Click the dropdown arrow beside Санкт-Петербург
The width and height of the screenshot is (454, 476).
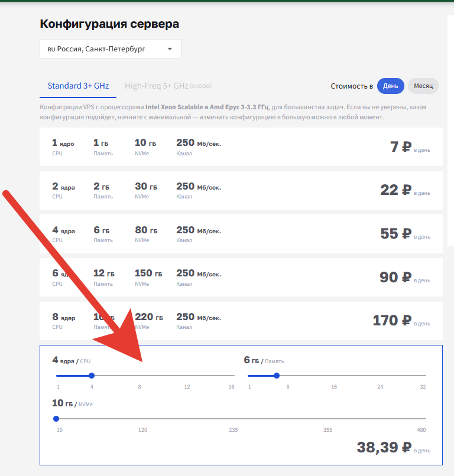170,49
